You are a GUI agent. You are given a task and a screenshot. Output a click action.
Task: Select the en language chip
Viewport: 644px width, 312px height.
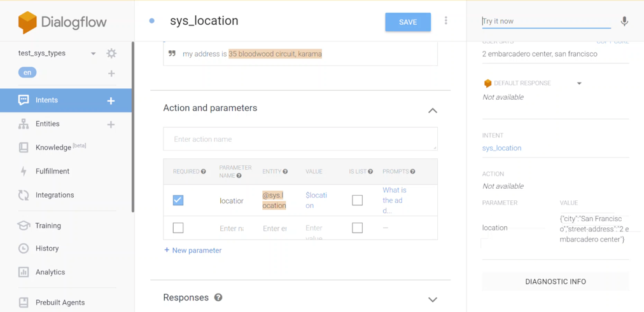click(x=27, y=72)
